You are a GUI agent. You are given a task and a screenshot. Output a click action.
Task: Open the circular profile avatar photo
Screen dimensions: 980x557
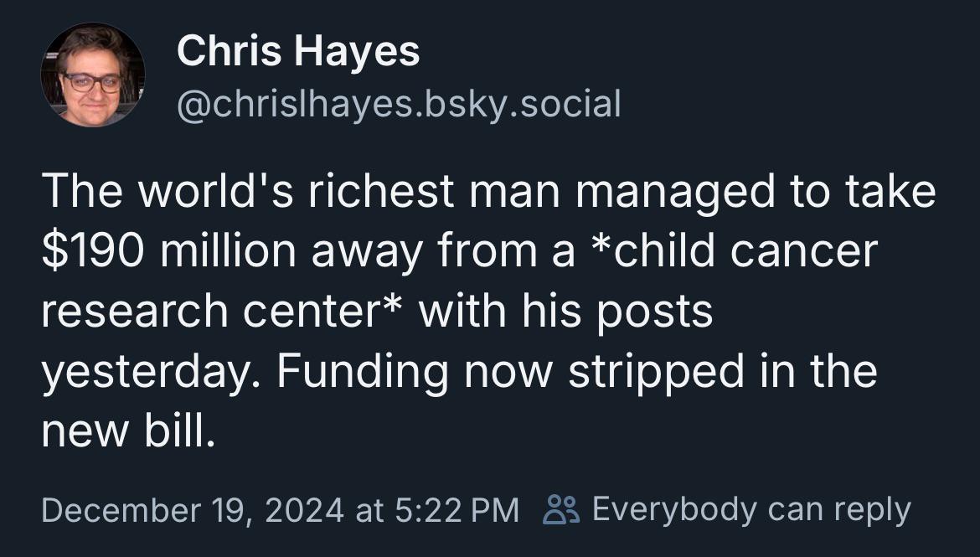pyautogui.click(x=92, y=75)
